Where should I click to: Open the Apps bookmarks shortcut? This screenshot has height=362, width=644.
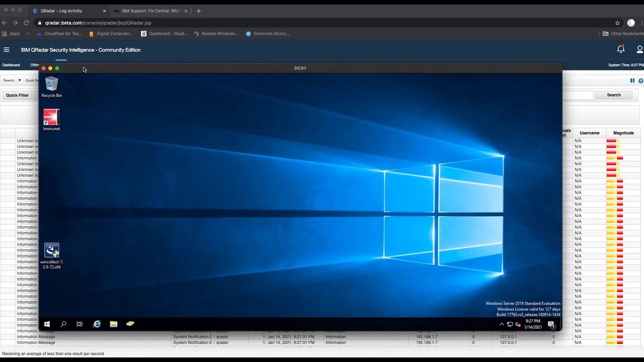(11, 34)
